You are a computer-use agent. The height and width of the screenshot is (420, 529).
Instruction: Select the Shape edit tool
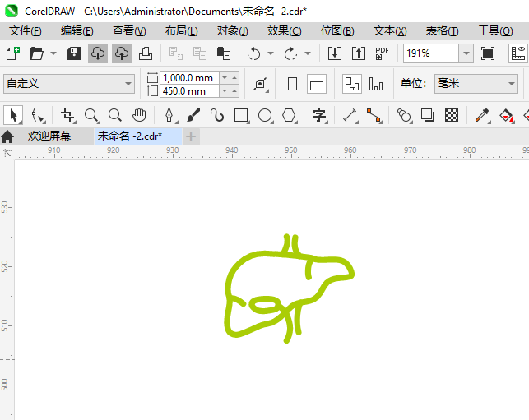tap(38, 115)
